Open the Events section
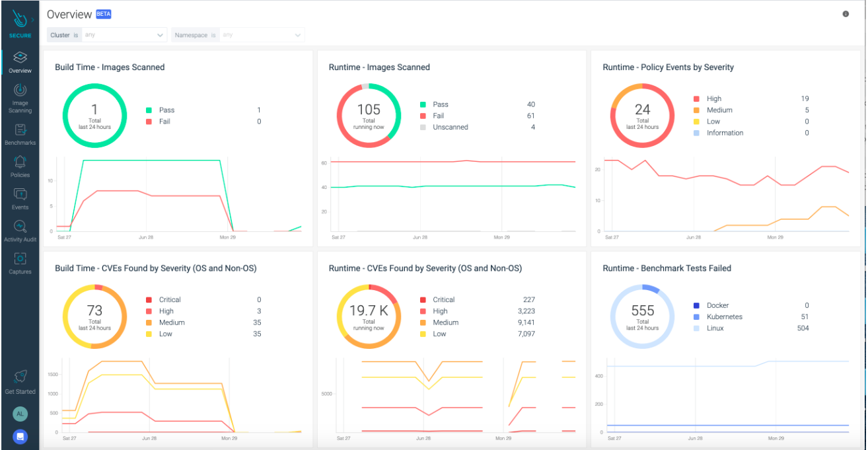Viewport: 868px width, 450px height. point(20,200)
